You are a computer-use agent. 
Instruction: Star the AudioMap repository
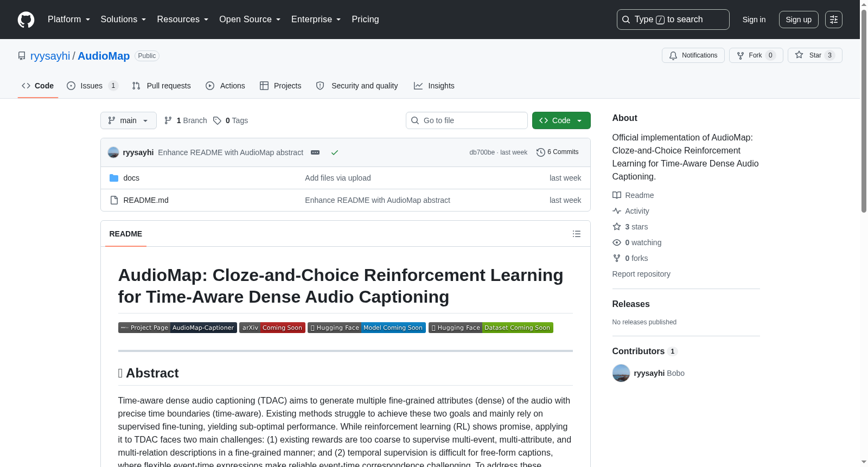pos(815,55)
